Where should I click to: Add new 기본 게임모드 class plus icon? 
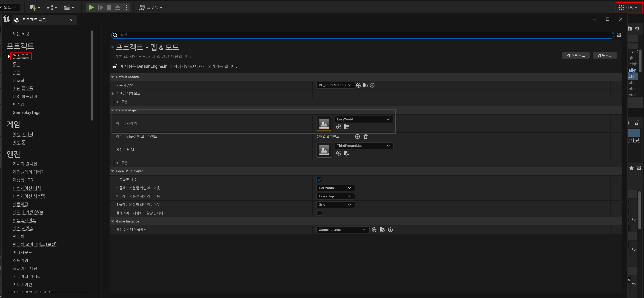[372, 85]
